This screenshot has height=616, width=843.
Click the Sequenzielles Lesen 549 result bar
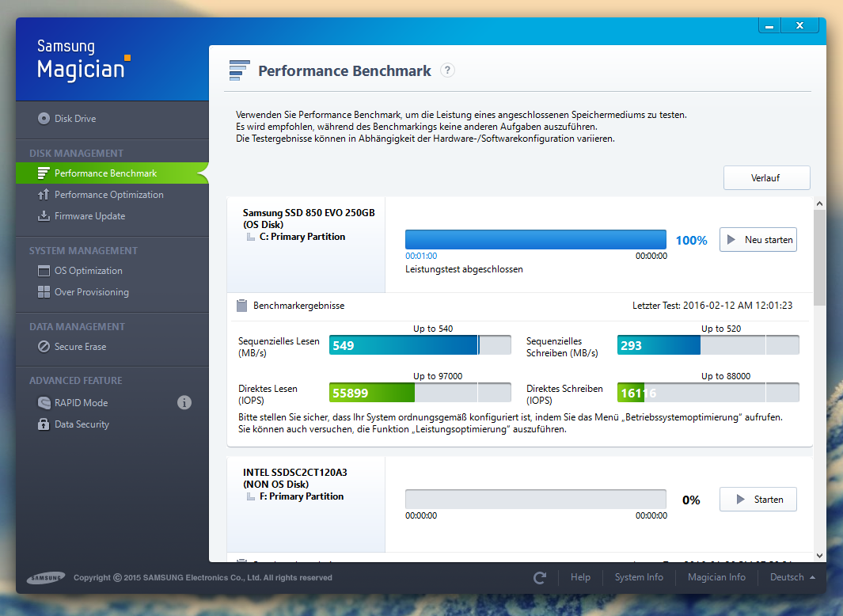tap(420, 345)
